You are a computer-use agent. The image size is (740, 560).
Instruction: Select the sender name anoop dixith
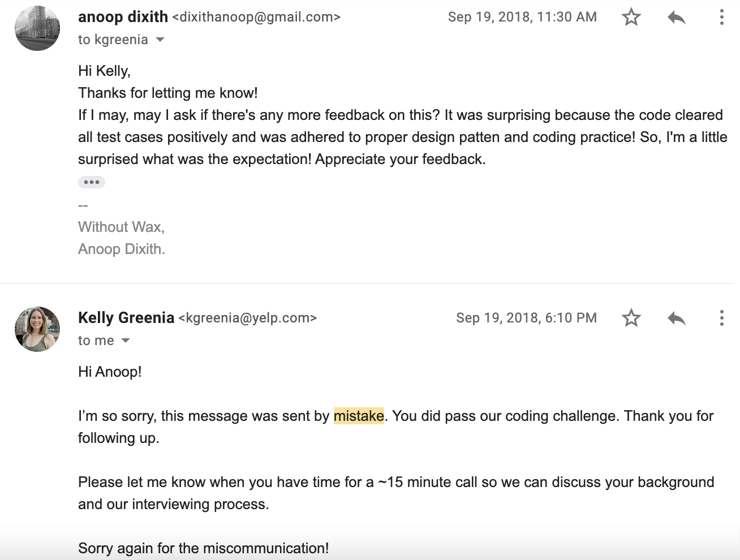click(123, 17)
